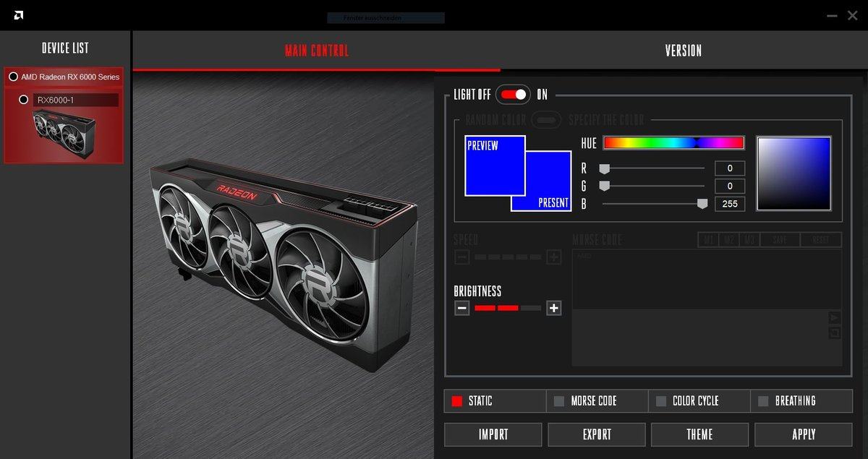868x459 pixels.
Task: Switch to the MAIN CONTROL tab
Action: click(x=317, y=51)
